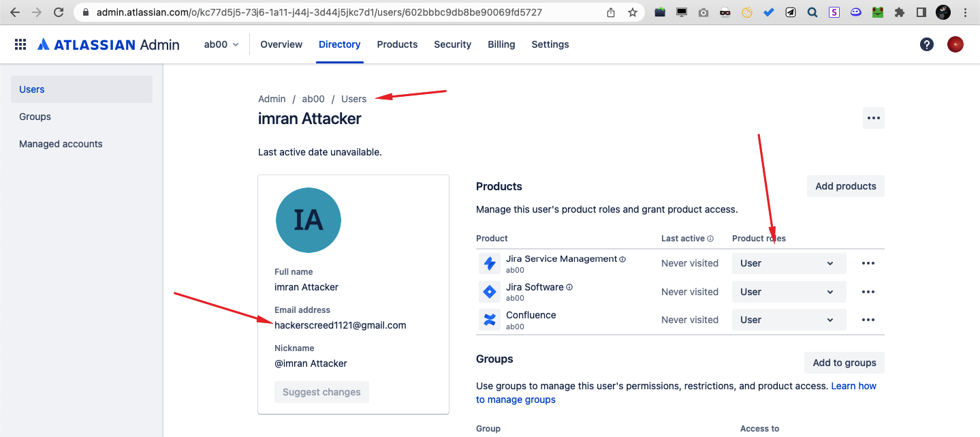This screenshot has height=437, width=980.
Task: Open role dropdown for Jira Software
Action: tap(789, 292)
